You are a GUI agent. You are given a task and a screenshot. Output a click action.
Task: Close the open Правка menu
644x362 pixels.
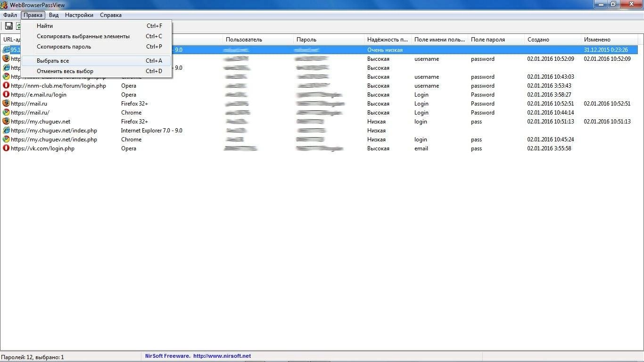coord(33,15)
